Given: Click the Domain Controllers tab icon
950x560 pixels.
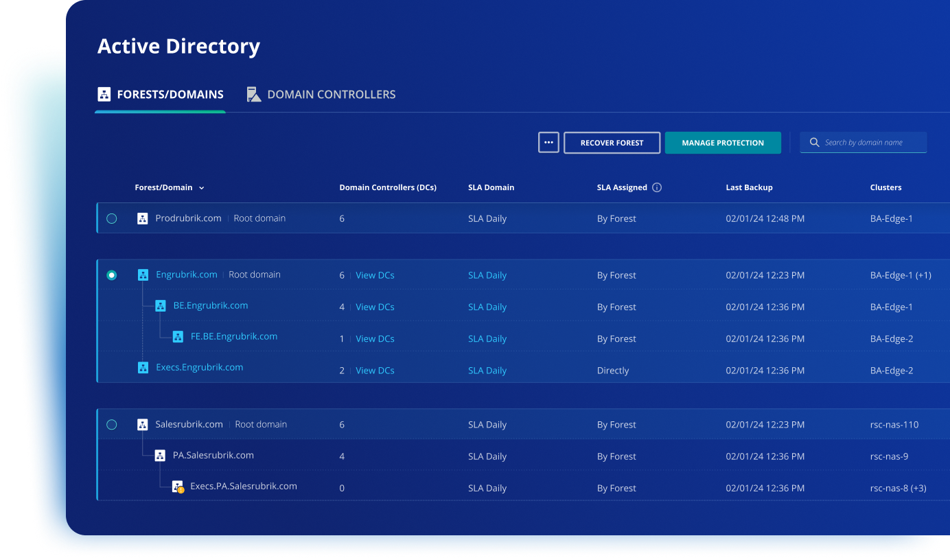Looking at the screenshot, I should 254,94.
